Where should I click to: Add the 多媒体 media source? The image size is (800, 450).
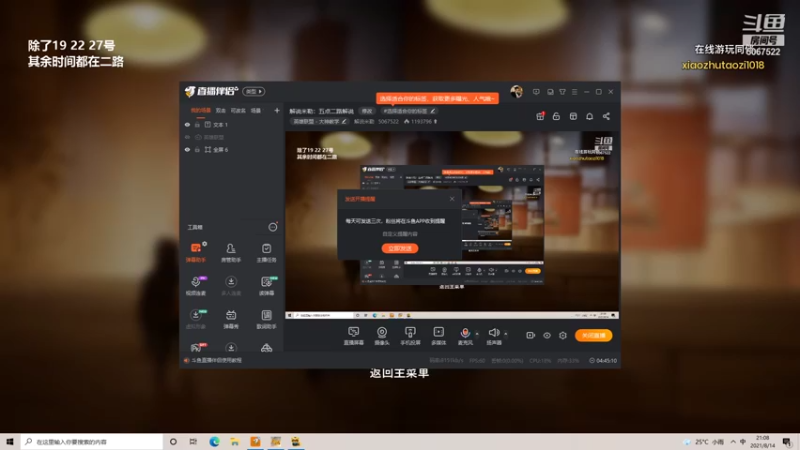[x=438, y=336]
